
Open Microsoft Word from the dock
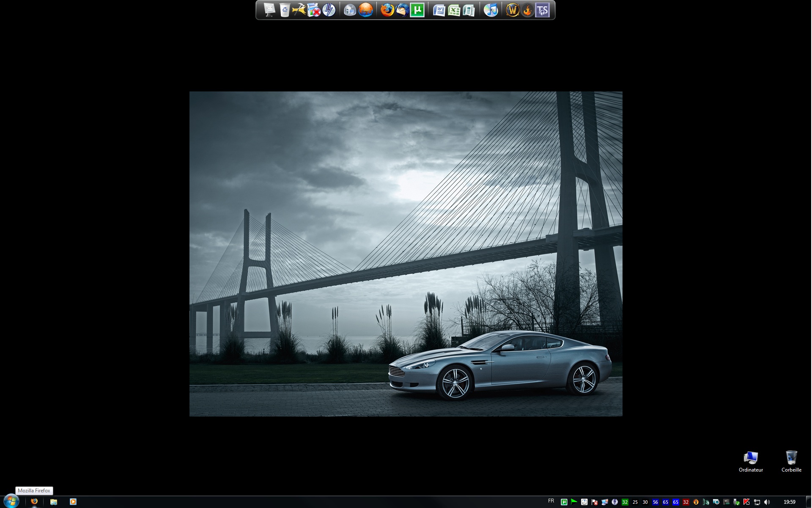pos(439,10)
